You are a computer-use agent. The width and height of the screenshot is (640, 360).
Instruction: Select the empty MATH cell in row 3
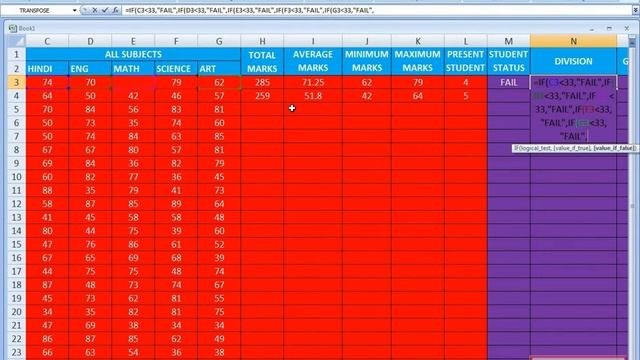click(133, 82)
